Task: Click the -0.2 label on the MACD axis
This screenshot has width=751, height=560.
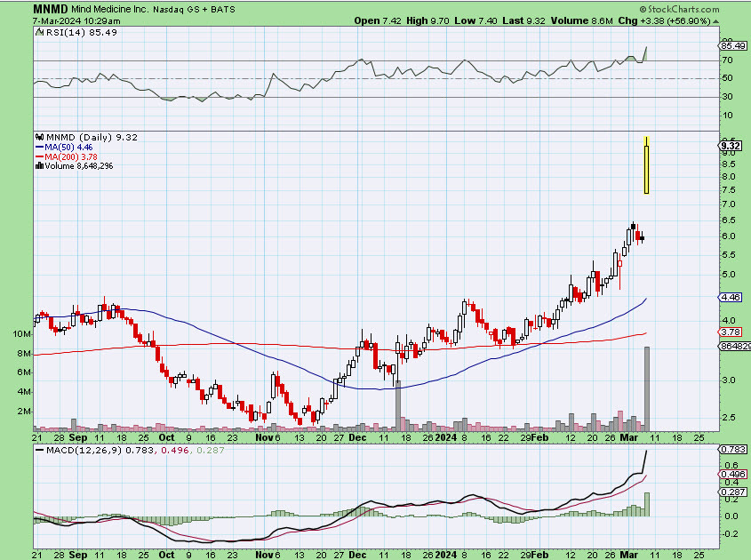Action: [730, 533]
